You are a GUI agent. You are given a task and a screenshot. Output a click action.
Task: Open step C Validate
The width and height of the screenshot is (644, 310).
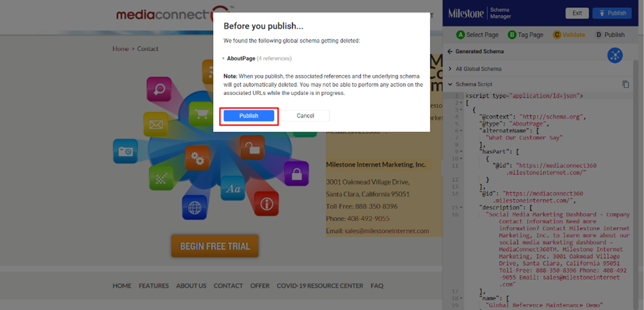coord(569,35)
